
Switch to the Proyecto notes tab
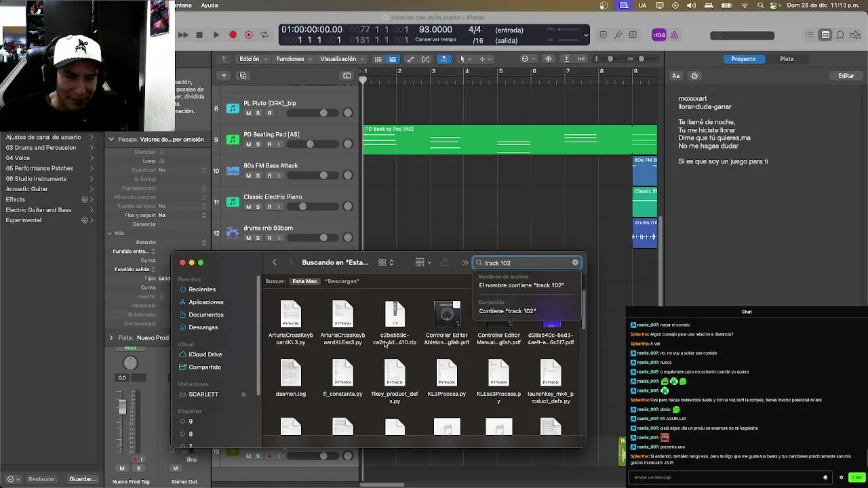point(743,59)
